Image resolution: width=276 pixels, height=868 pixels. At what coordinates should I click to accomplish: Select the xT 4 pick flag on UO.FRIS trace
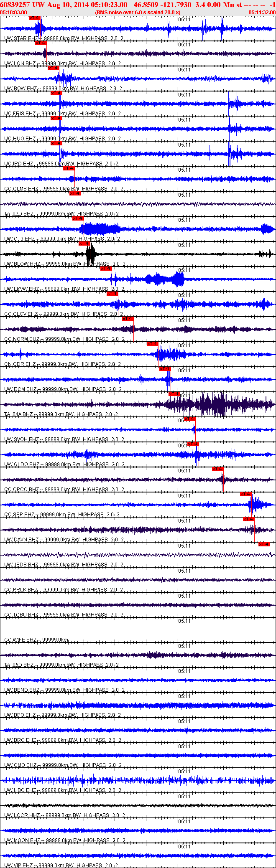click(x=56, y=93)
